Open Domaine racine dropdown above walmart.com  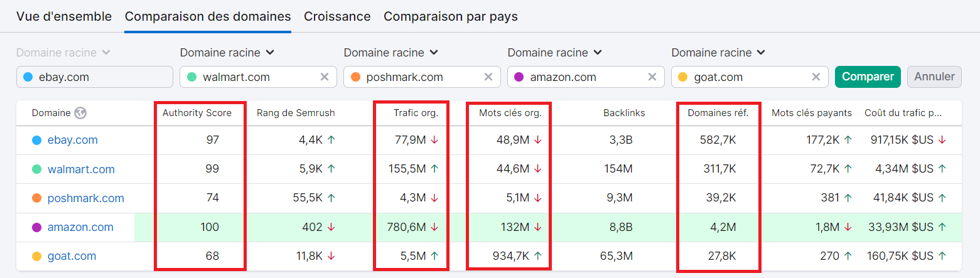227,53
